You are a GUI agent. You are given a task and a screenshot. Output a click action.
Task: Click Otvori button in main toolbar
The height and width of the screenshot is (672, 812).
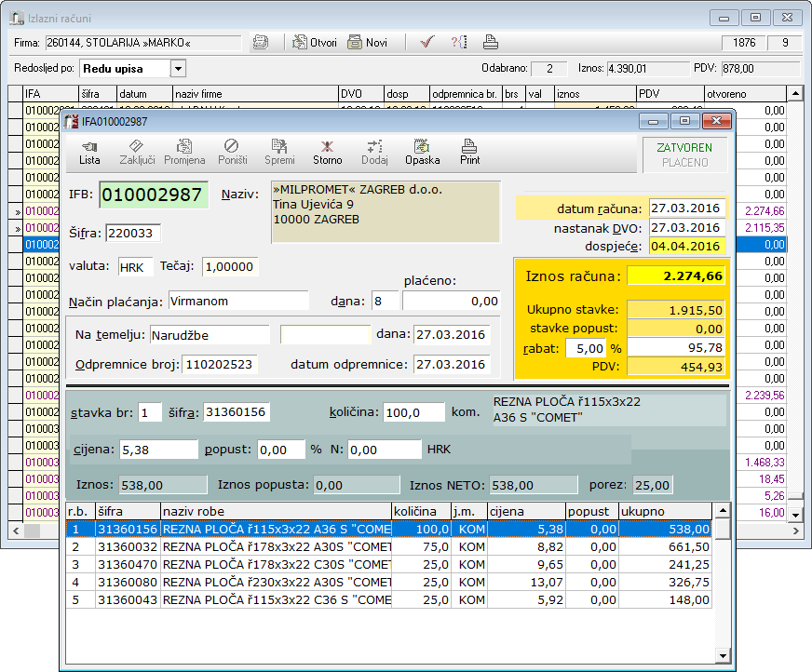[314, 43]
